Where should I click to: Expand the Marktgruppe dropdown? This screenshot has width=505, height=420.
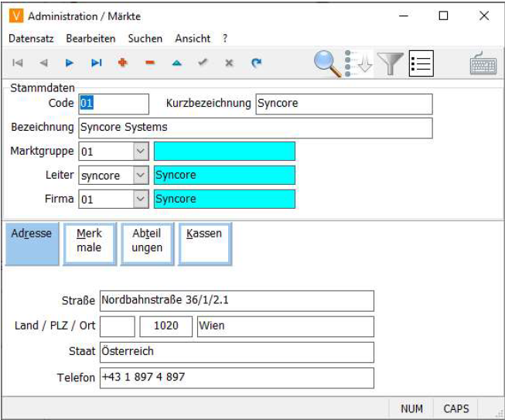coord(141,152)
